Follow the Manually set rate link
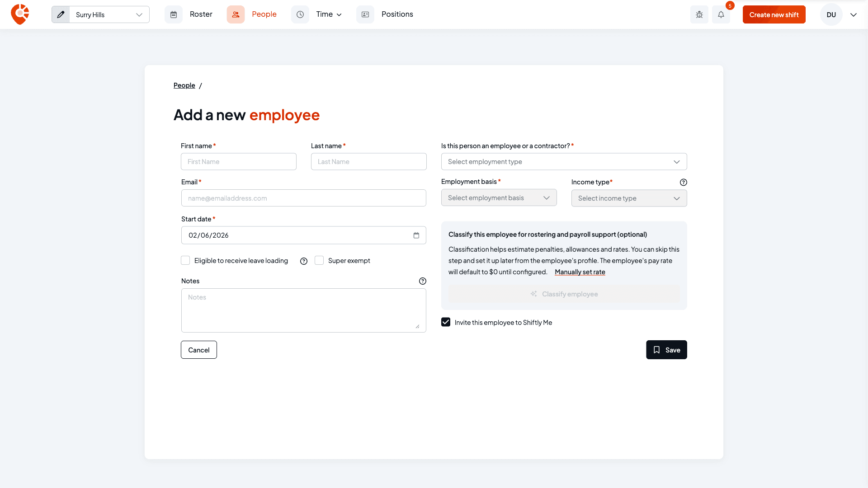This screenshot has height=488, width=868. coord(580,272)
